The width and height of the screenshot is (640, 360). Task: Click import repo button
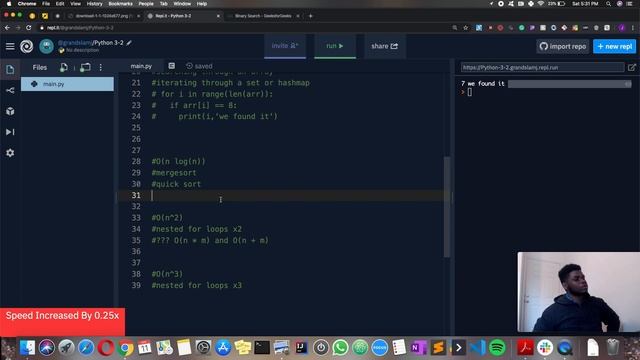point(563,47)
